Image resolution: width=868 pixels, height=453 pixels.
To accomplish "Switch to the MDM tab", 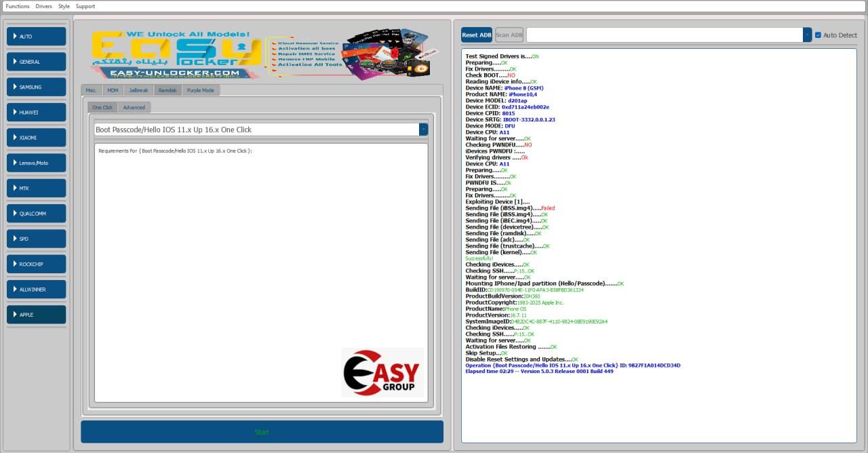I will 113,90.
